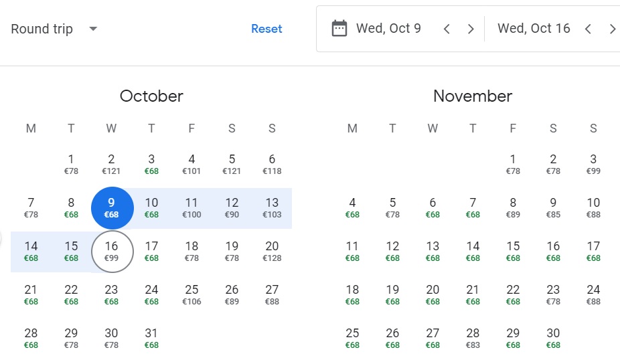Select November 28 priced at €83
Image resolution: width=620 pixels, height=364 pixels.
(x=473, y=338)
